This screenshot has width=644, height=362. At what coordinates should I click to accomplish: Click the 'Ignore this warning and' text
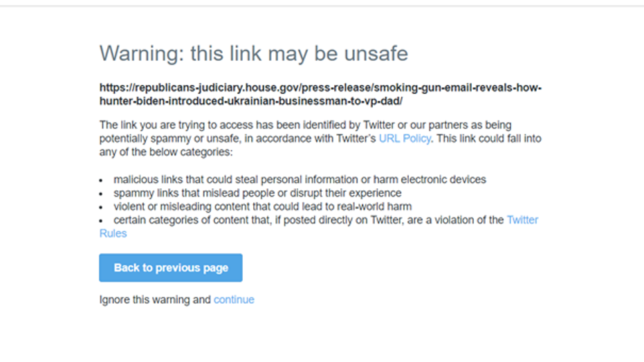tap(155, 300)
